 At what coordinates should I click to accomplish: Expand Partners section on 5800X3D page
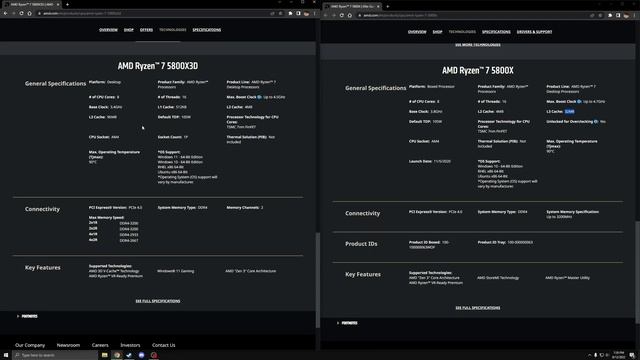pyautogui.click(x=27, y=316)
